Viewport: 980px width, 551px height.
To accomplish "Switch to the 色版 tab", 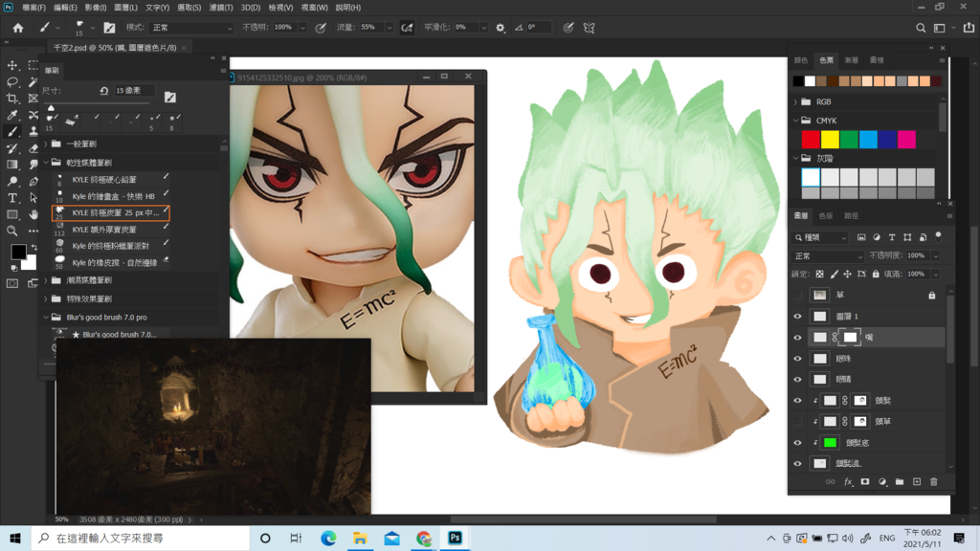I will [x=826, y=215].
